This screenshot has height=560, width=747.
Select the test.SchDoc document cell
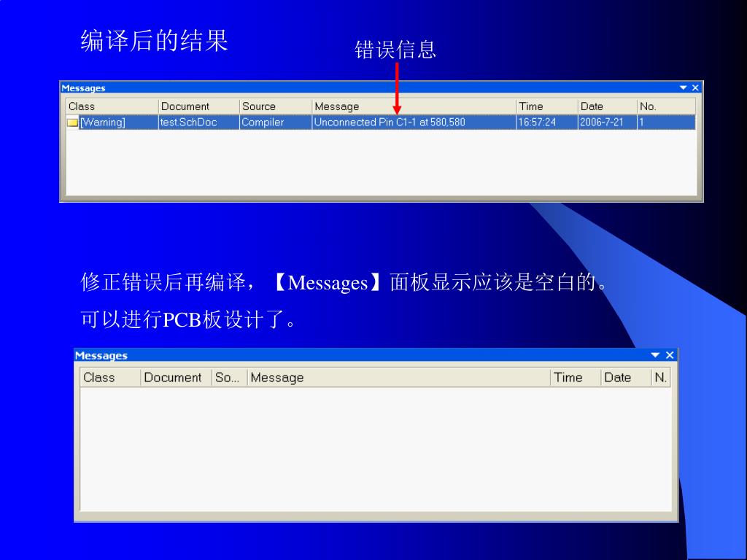[198, 122]
